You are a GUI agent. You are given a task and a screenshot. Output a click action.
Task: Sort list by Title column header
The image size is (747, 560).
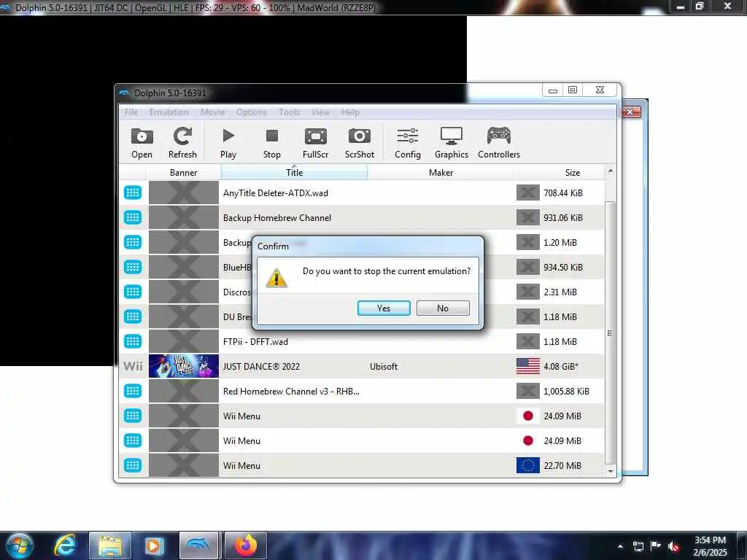295,172
